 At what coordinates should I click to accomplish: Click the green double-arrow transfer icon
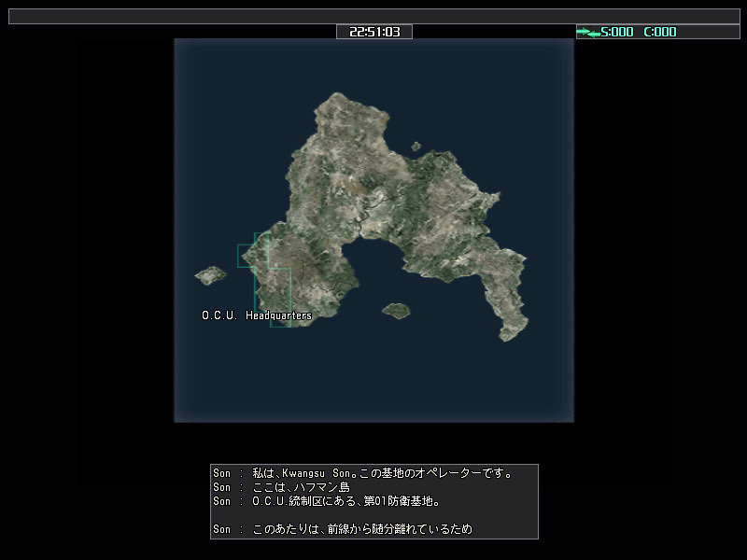tap(588, 33)
